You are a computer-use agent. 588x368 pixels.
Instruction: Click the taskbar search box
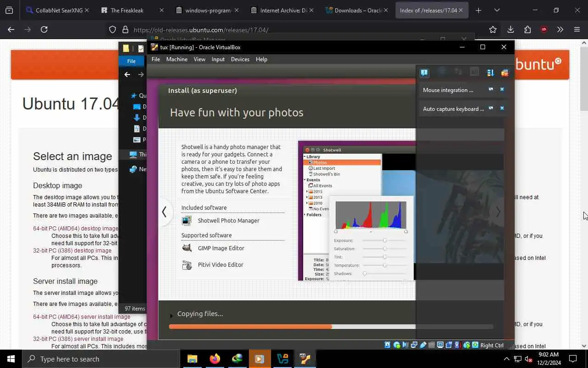point(101,359)
